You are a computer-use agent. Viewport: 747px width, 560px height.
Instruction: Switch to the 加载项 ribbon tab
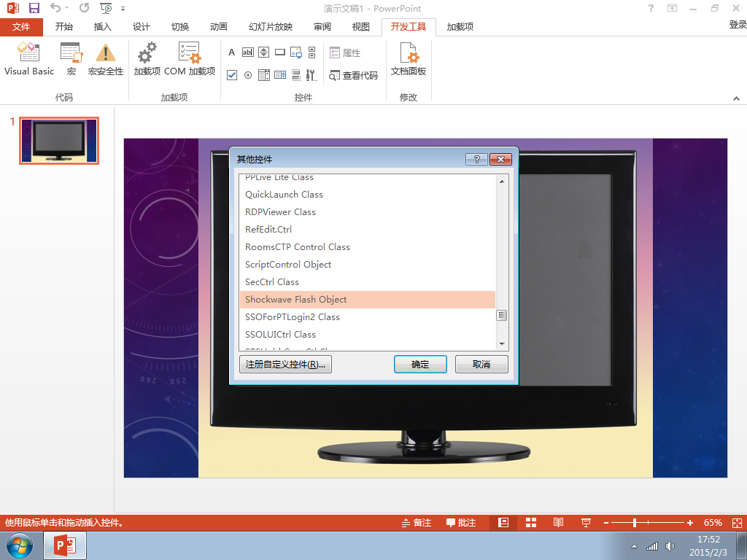pyautogui.click(x=460, y=27)
